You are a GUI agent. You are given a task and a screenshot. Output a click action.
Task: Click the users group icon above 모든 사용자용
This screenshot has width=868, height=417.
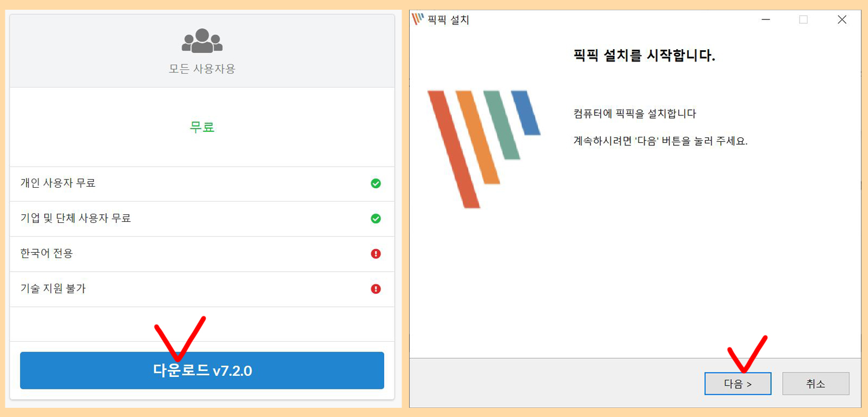tap(202, 41)
